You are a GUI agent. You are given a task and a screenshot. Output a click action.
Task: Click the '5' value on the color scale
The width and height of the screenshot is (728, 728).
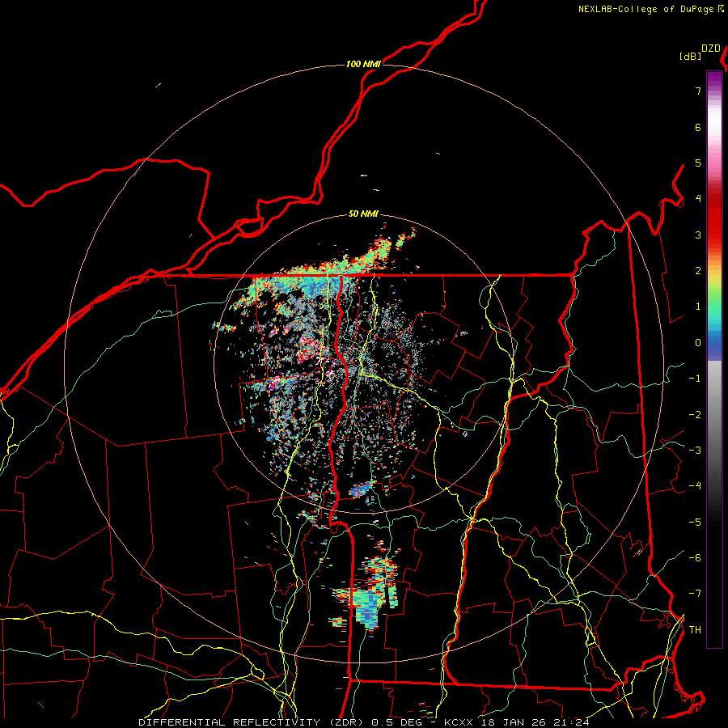pyautogui.click(x=698, y=163)
